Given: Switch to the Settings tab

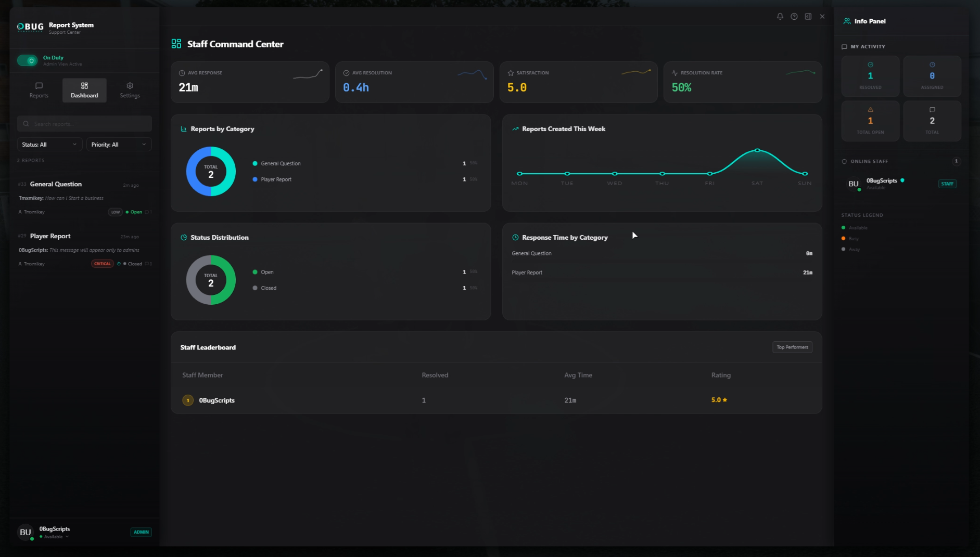Looking at the screenshot, I should 130,90.
